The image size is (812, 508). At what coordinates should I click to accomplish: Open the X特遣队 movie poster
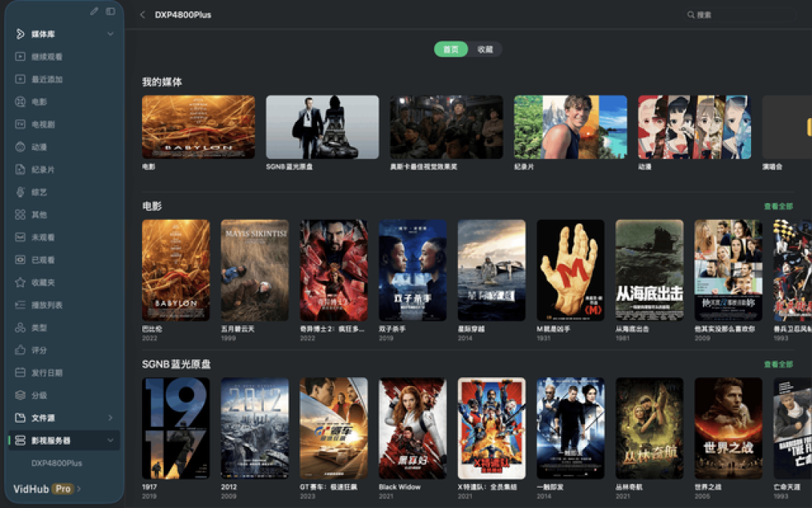click(x=492, y=428)
